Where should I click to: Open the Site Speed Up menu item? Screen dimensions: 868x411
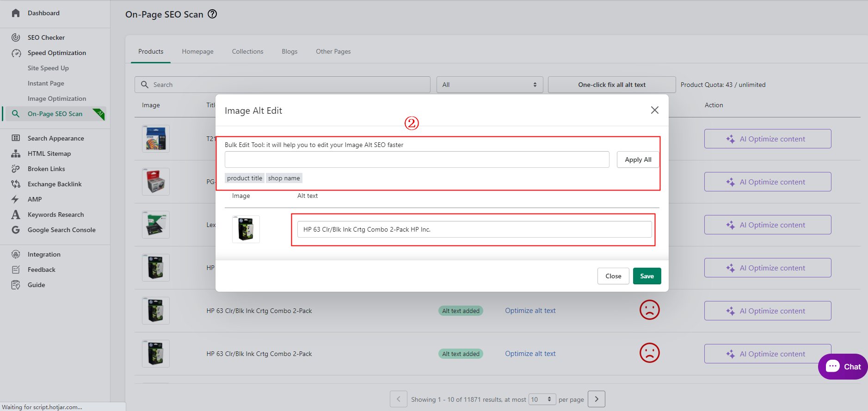pos(48,68)
